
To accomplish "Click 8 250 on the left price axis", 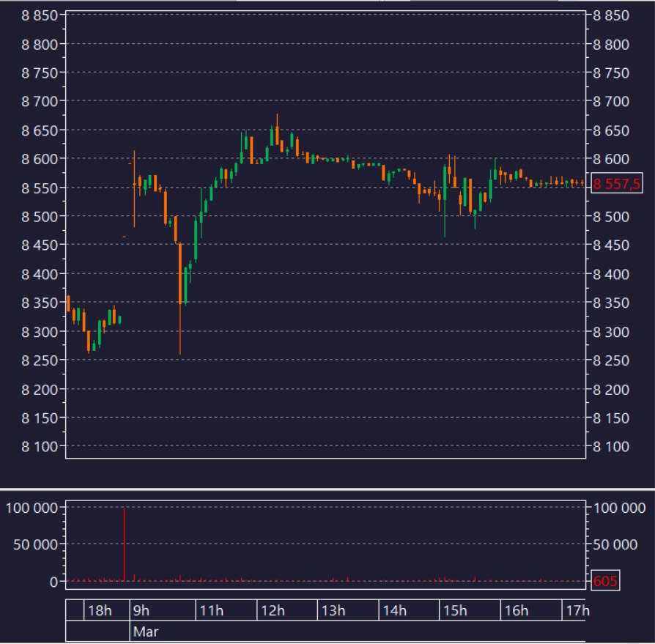I will click(40, 360).
